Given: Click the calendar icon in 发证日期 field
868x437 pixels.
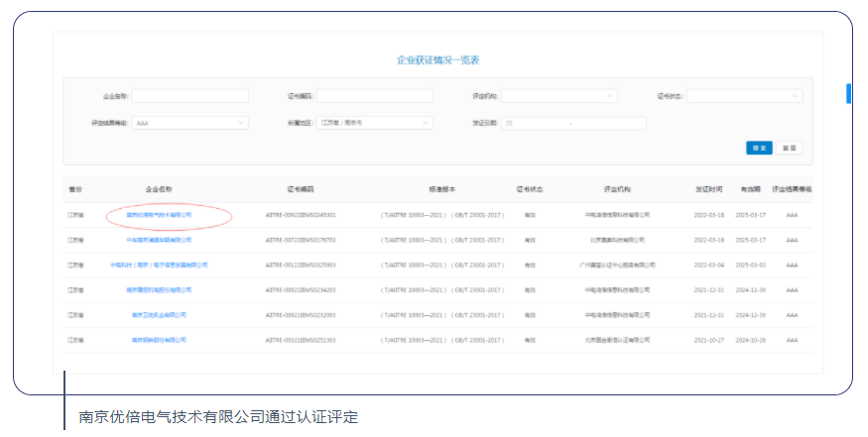Looking at the screenshot, I should [x=509, y=123].
